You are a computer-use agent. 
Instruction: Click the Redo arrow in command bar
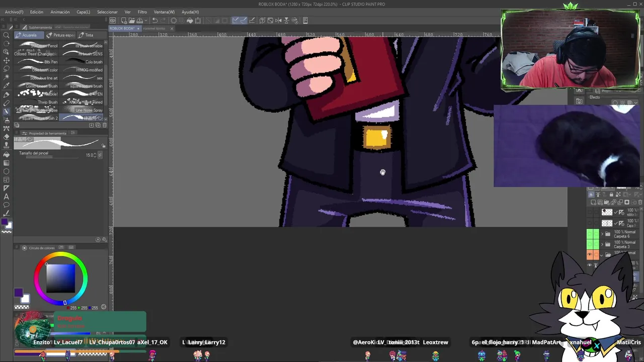click(164, 21)
